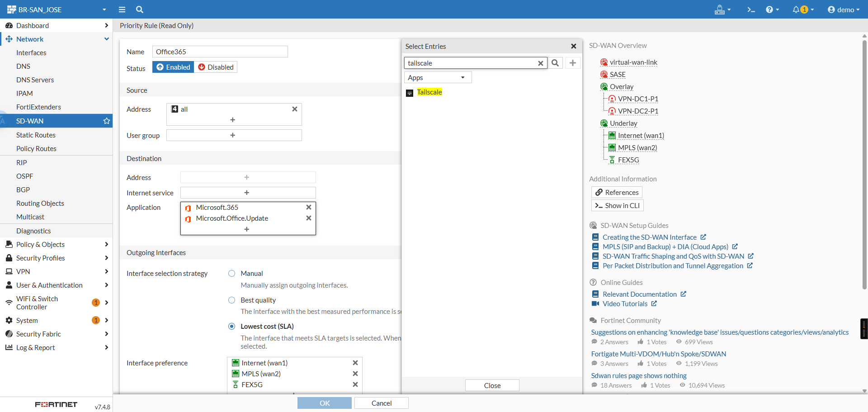Open the CLI console icon
Screen dimensions: 868x412
click(x=751, y=9)
